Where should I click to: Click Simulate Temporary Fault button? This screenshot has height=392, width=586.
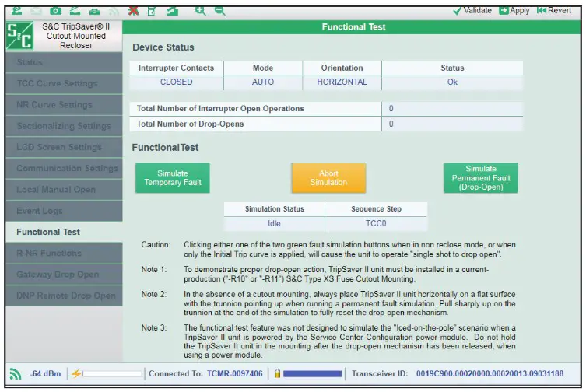coord(173,178)
